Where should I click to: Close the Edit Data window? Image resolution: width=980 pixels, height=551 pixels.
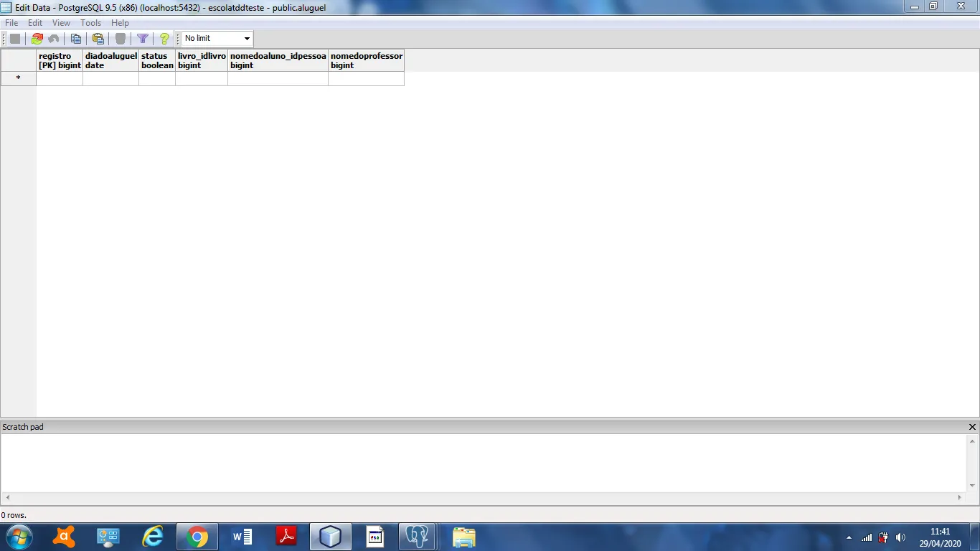(x=960, y=6)
